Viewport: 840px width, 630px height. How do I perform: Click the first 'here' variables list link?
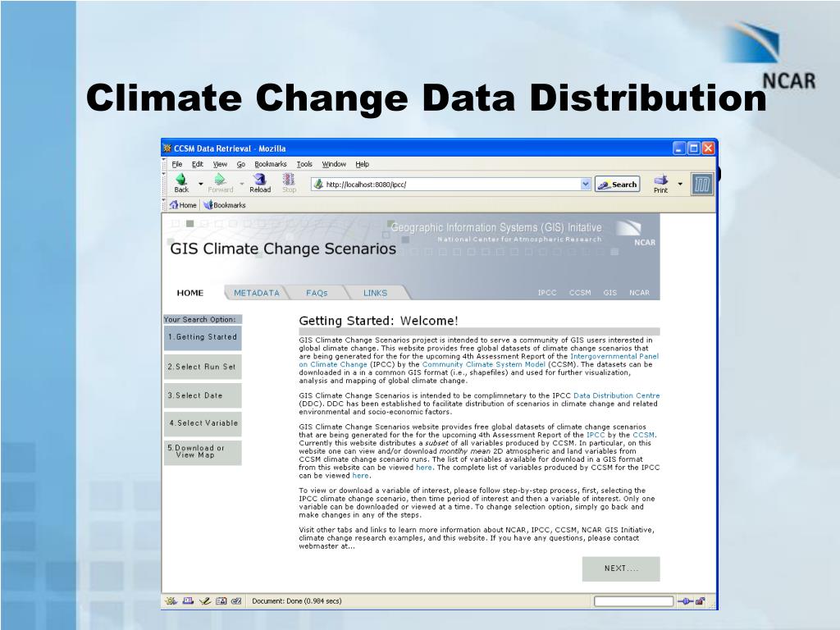pyautogui.click(x=424, y=468)
